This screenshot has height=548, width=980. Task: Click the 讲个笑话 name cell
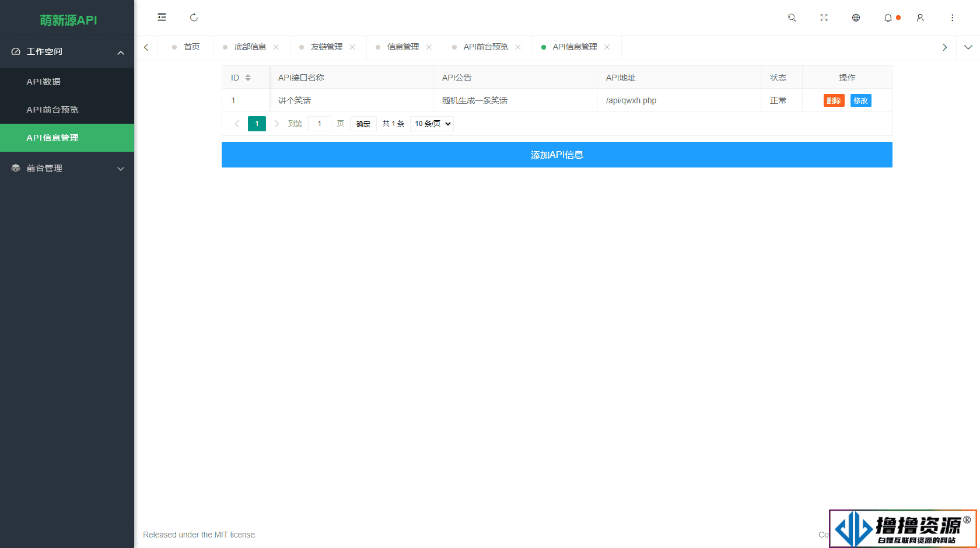click(x=351, y=100)
